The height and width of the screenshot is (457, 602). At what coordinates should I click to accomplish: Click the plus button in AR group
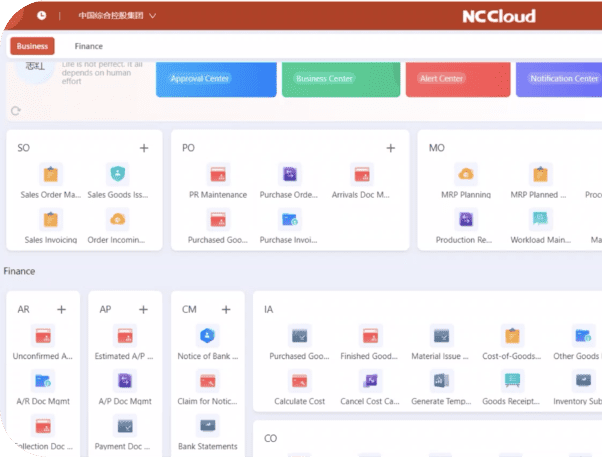click(x=61, y=310)
